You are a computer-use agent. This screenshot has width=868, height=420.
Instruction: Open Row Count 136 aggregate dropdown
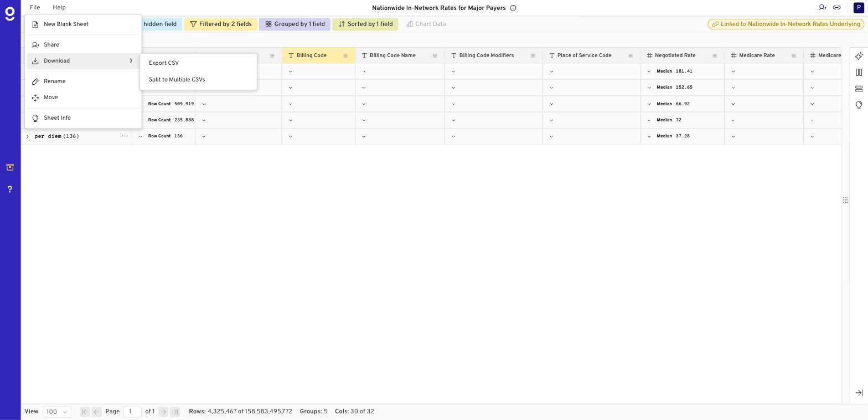click(141, 136)
